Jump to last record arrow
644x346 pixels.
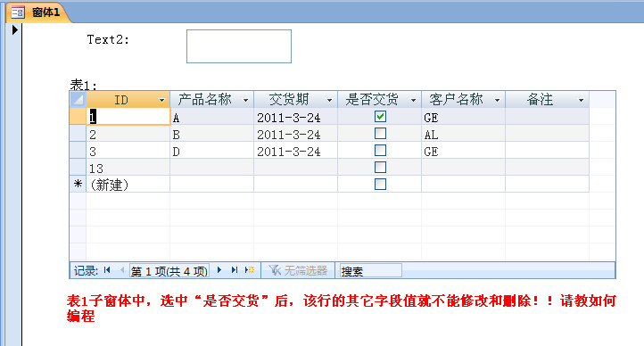[x=234, y=270]
